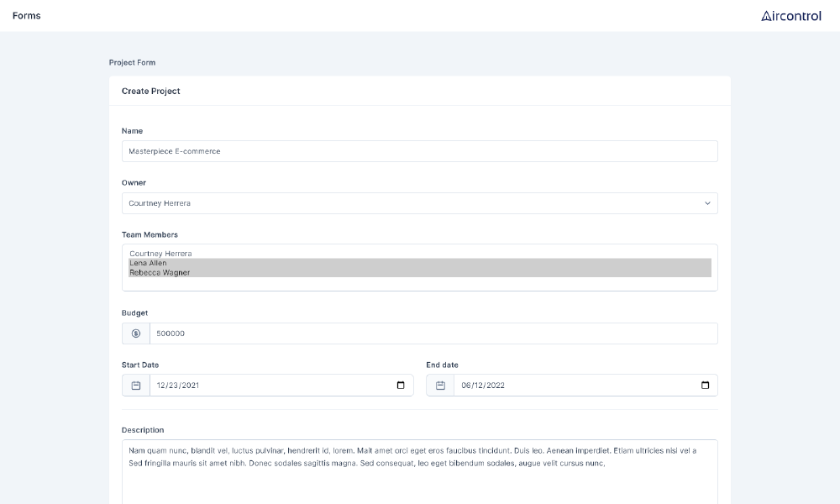This screenshot has height=504, width=840.
Task: Select Courtney Herrera in Team Members list
Action: [x=161, y=254]
